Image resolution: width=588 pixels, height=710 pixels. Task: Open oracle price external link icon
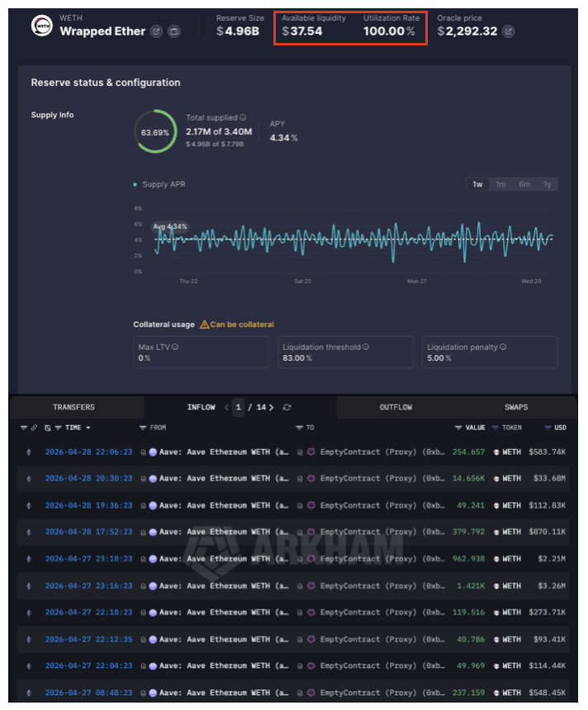(508, 31)
